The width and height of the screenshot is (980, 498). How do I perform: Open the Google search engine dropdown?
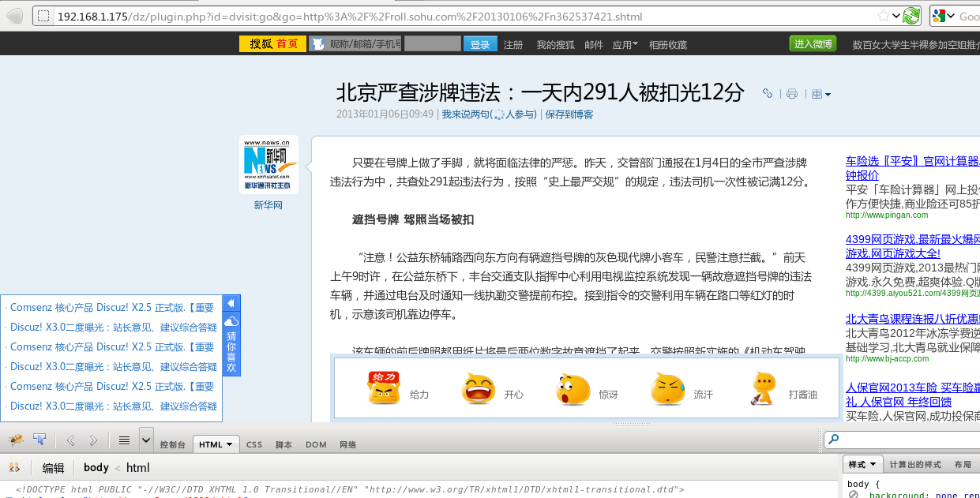(x=941, y=16)
